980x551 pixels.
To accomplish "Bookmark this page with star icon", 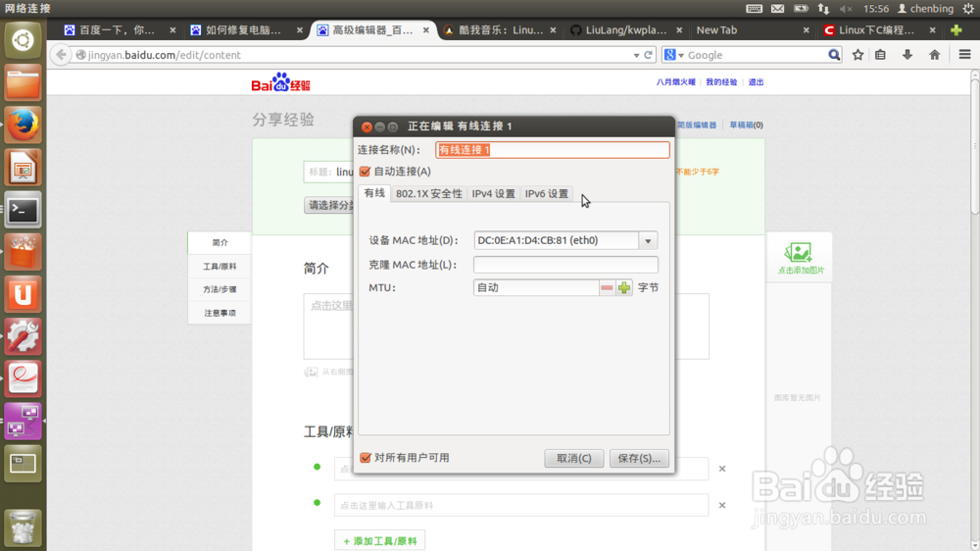I will 858,55.
